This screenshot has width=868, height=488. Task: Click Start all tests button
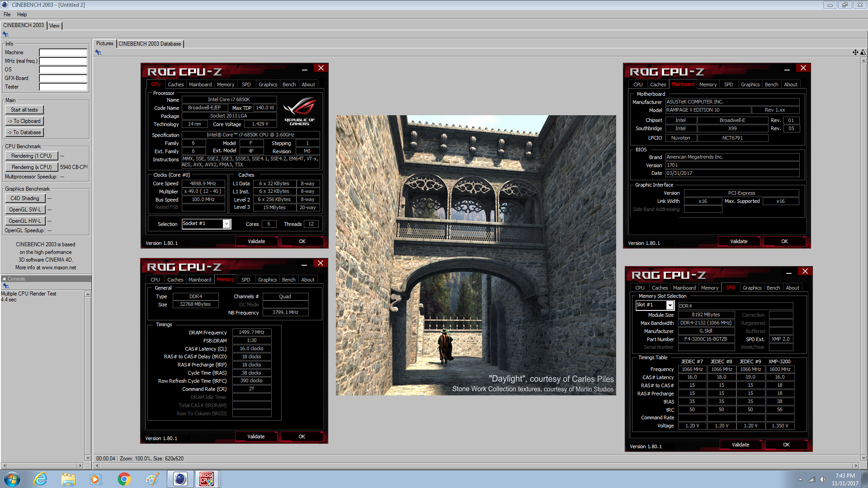(x=24, y=110)
